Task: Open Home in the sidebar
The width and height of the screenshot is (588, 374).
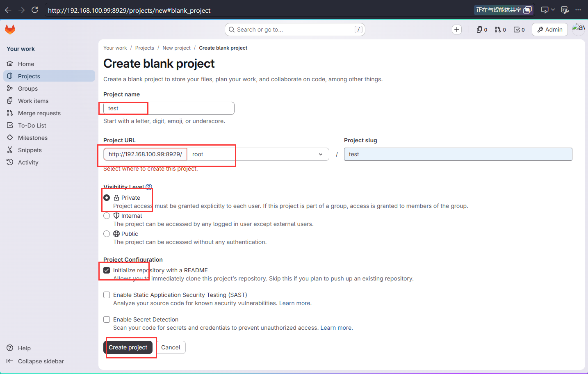Action: coord(49,64)
